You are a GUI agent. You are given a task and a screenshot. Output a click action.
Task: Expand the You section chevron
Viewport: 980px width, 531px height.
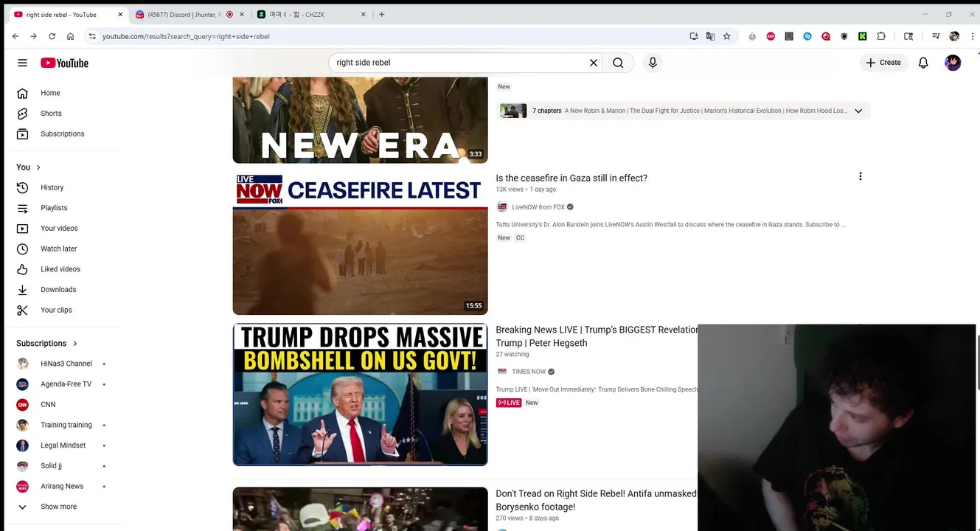(38, 167)
